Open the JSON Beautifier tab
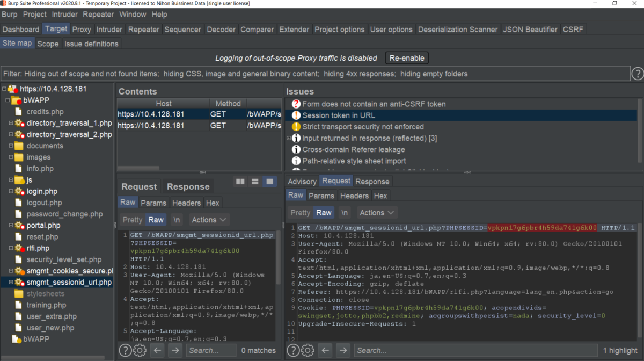644x361 pixels. (530, 30)
